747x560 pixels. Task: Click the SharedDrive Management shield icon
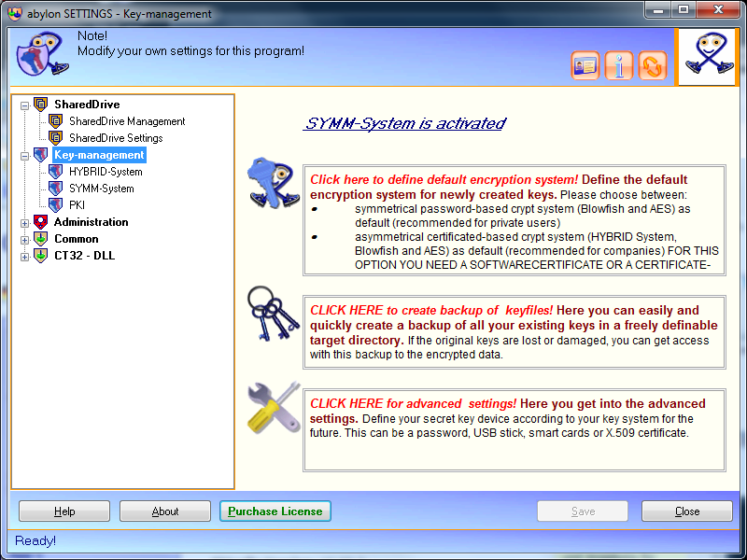[x=56, y=121]
